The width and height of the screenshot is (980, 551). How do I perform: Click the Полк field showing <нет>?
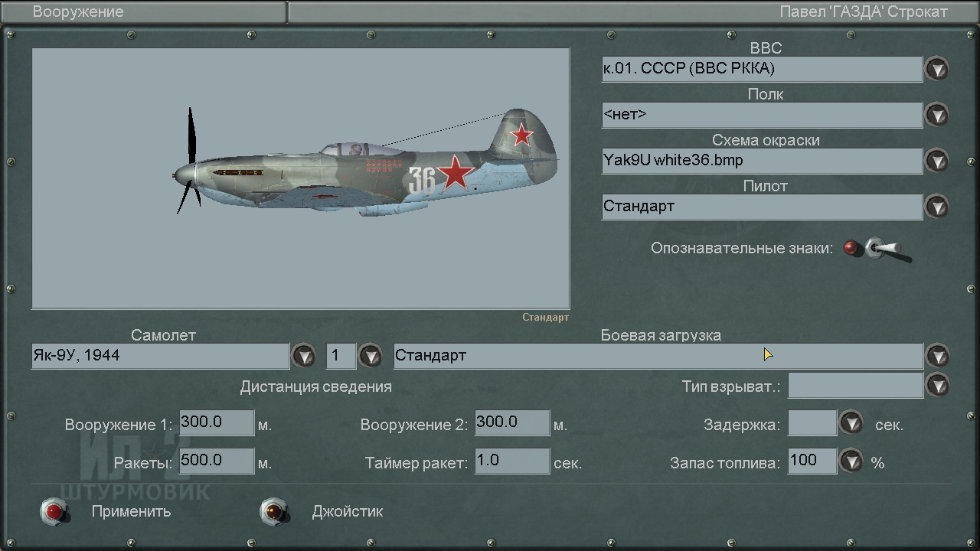tap(762, 115)
